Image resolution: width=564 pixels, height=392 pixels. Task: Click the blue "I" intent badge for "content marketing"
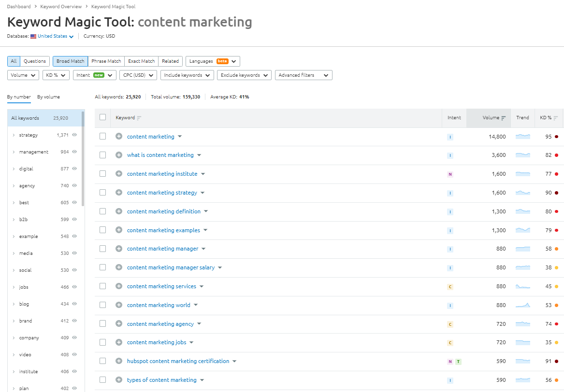tap(450, 137)
